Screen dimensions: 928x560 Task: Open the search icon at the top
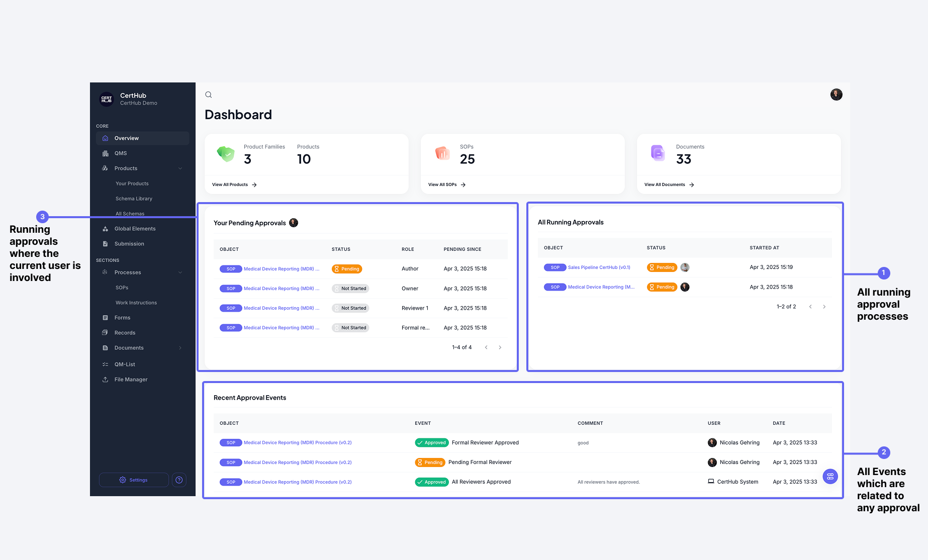[208, 95]
